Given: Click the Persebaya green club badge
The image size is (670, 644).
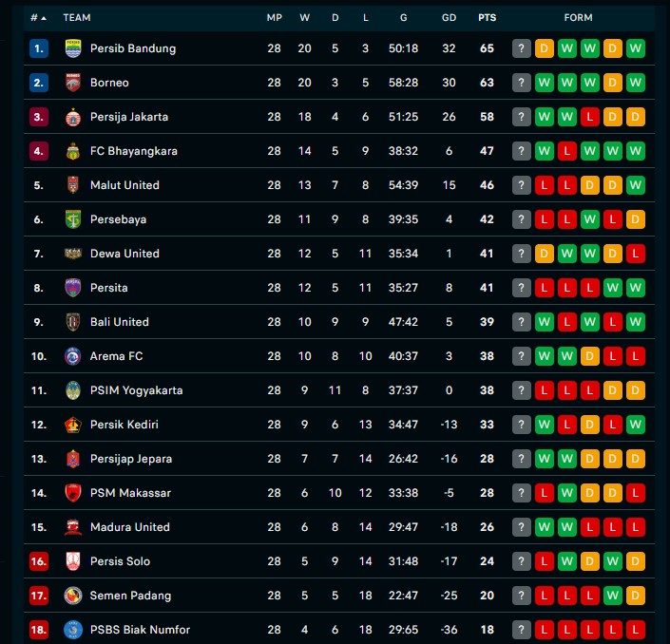Looking at the screenshot, I should 73,219.
